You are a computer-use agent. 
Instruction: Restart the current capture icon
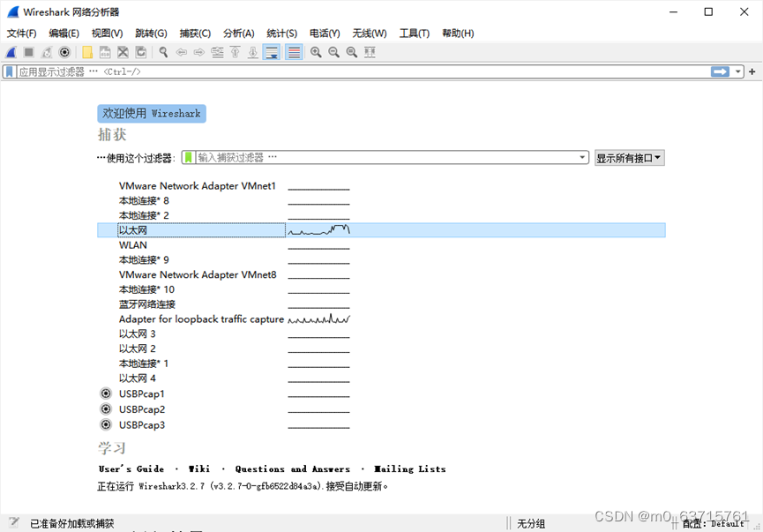[47, 52]
